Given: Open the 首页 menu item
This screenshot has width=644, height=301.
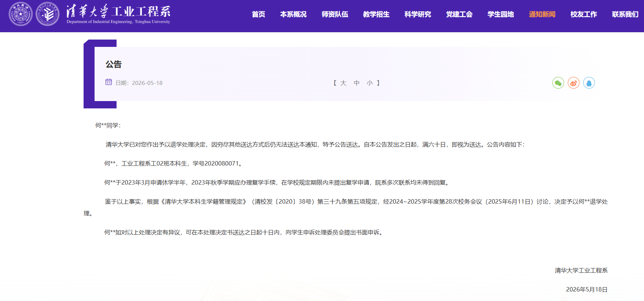Looking at the screenshot, I should [258, 14].
